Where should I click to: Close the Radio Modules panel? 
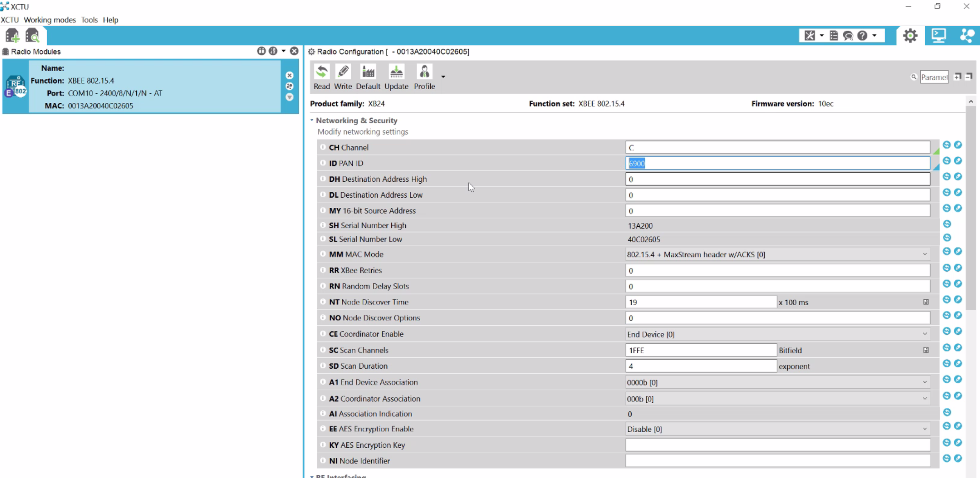tap(294, 51)
